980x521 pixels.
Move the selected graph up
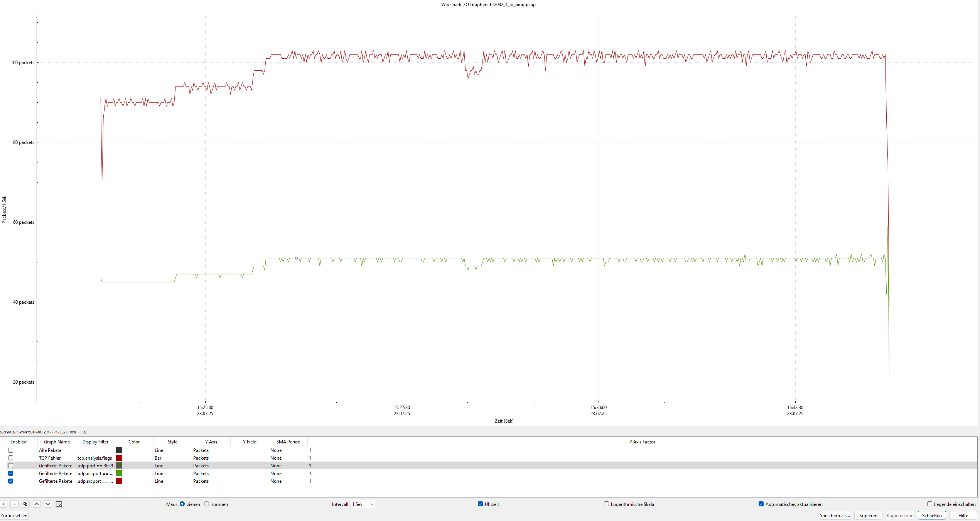pyautogui.click(x=37, y=504)
